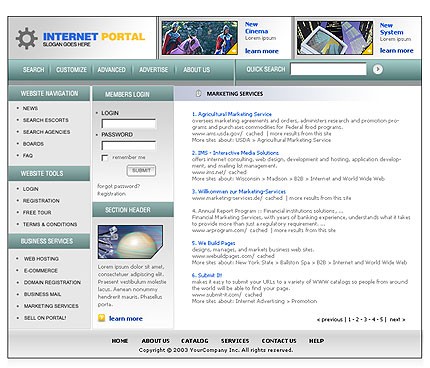Open IMS Interactive Media Solutions result
The width and height of the screenshot is (430, 368).
point(235,153)
